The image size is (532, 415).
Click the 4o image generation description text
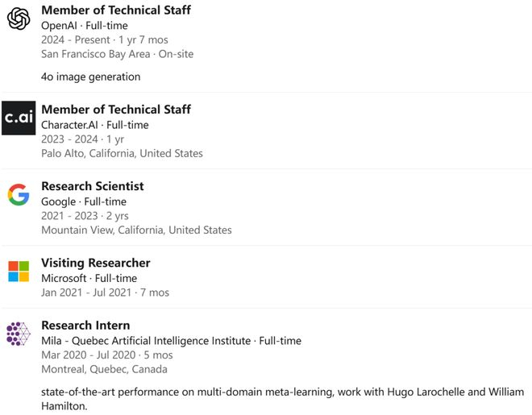pyautogui.click(x=91, y=77)
